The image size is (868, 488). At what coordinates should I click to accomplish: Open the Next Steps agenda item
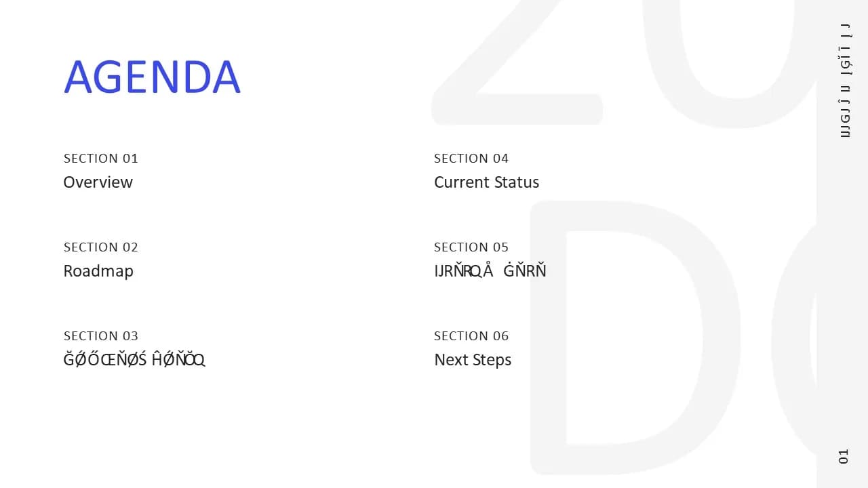473,360
